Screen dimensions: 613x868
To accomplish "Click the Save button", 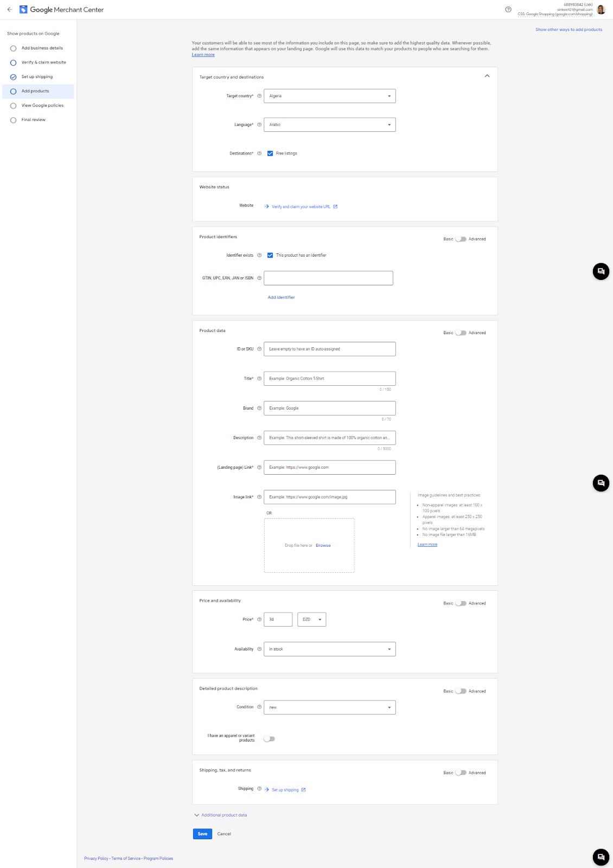I will (202, 834).
